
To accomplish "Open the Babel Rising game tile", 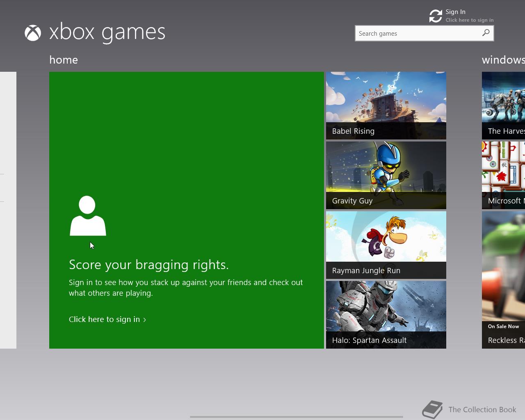I will [x=386, y=105].
